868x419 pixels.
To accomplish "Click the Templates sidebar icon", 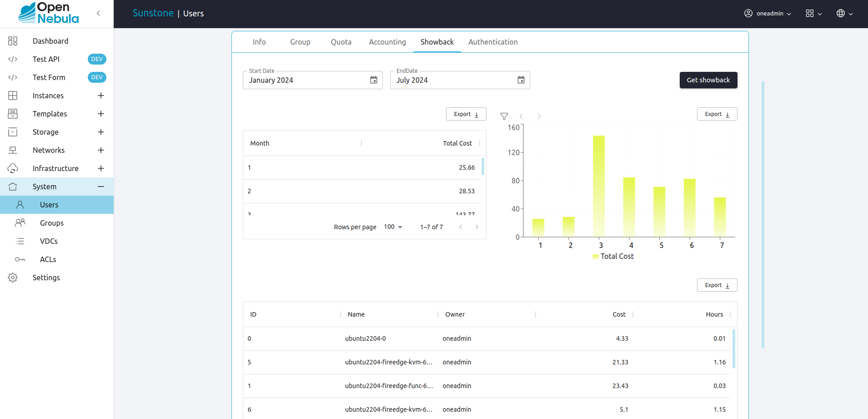I will [13, 114].
